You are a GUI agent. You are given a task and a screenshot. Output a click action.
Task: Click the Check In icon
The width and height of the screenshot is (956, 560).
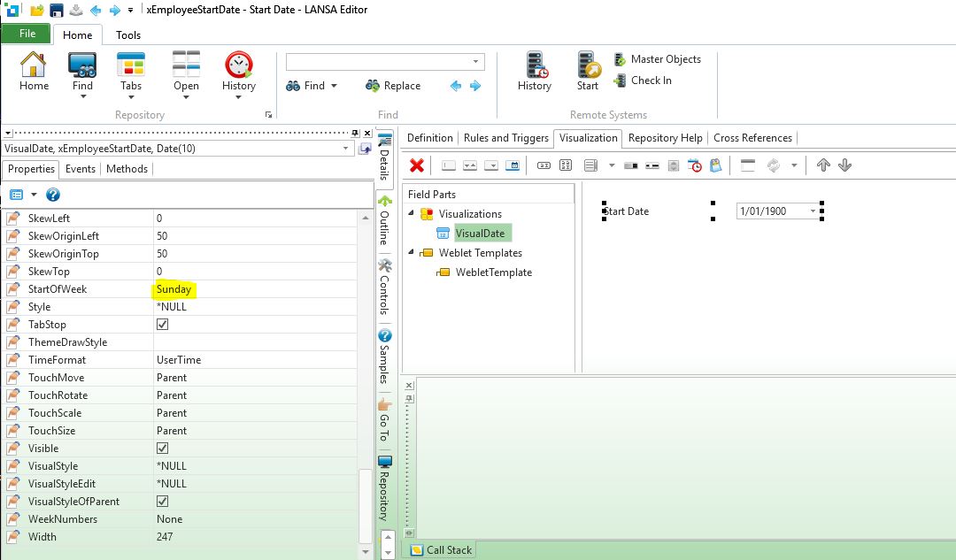click(620, 81)
